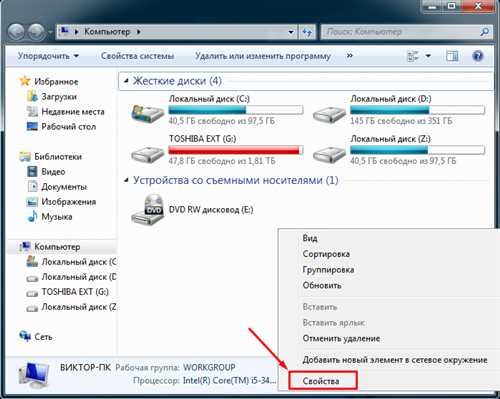Click the Back navigation arrow button
This screenshot has width=500, height=399.
[x=16, y=32]
